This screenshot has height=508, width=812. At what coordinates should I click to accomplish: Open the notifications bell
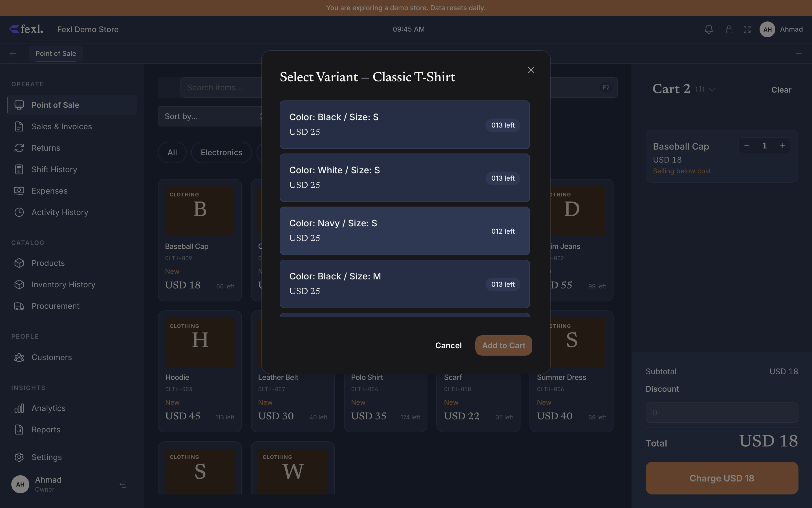click(709, 29)
